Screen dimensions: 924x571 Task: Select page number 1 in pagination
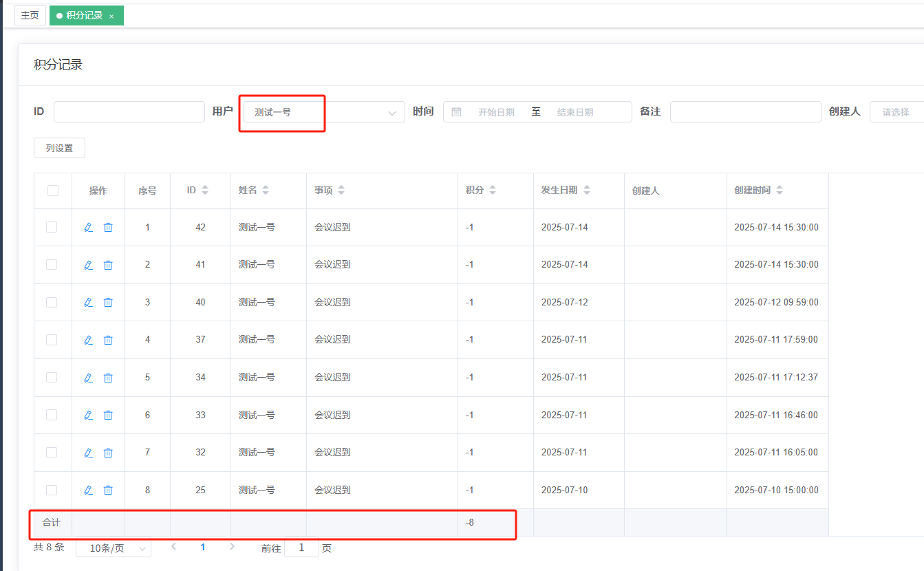[203, 547]
